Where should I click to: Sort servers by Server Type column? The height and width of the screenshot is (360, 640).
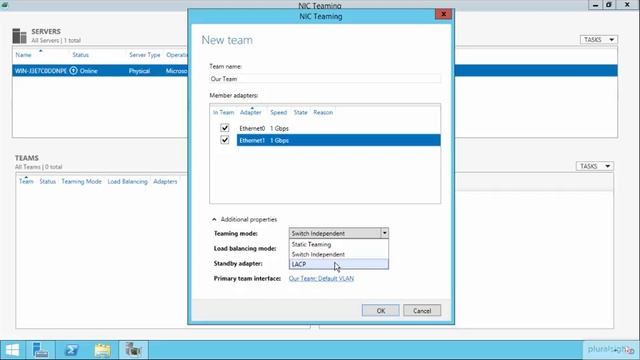click(x=144, y=55)
